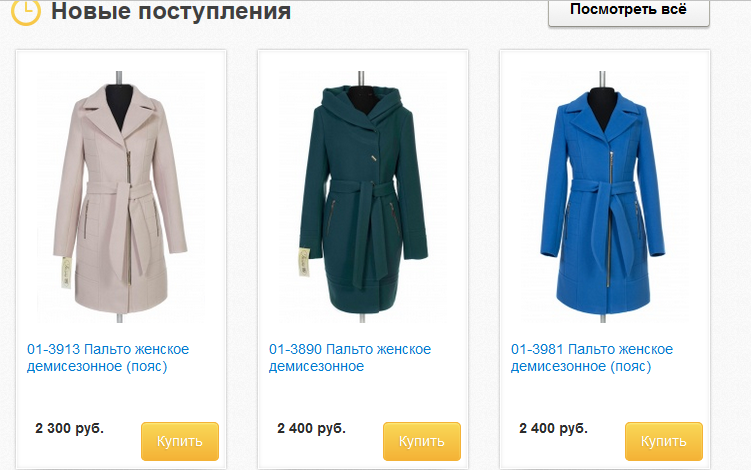The height and width of the screenshot is (470, 751).
Task: Click the clock icon beside Новые поступления
Action: point(25,11)
